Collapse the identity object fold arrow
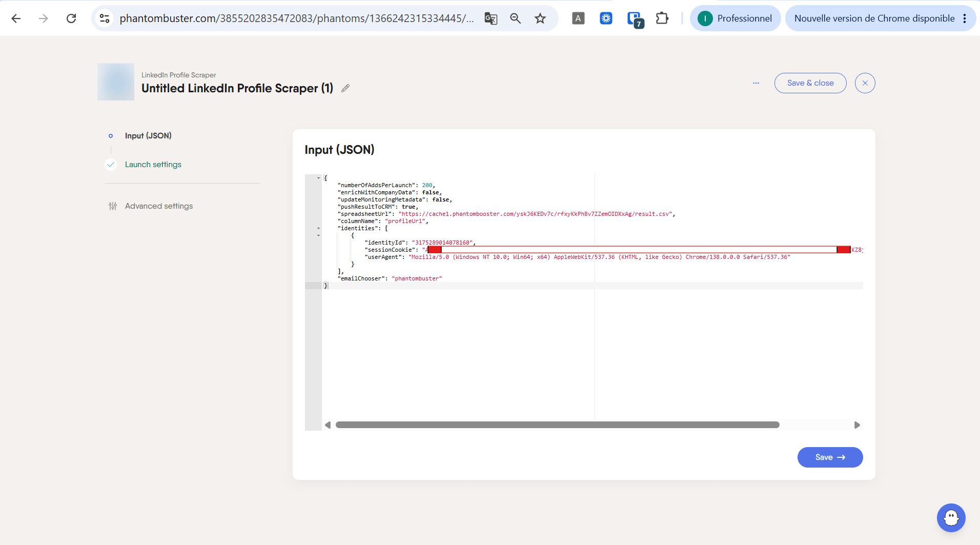 tap(318, 236)
